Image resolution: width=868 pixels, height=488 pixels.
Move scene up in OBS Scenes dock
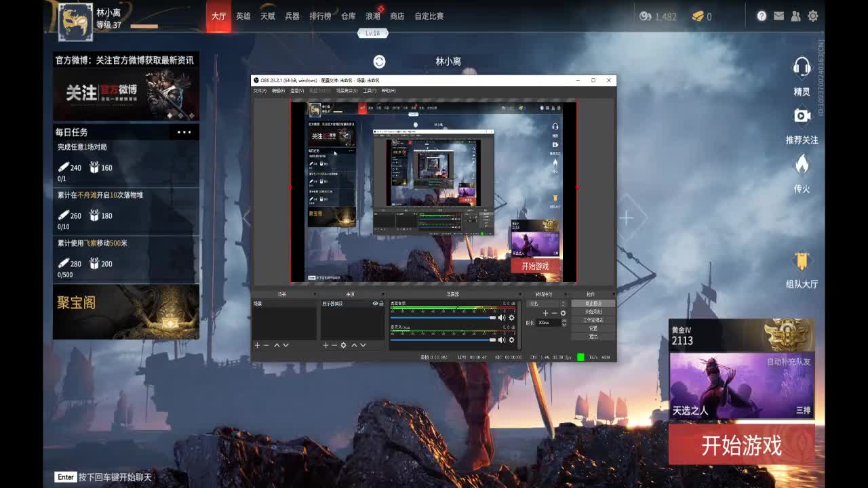(277, 345)
